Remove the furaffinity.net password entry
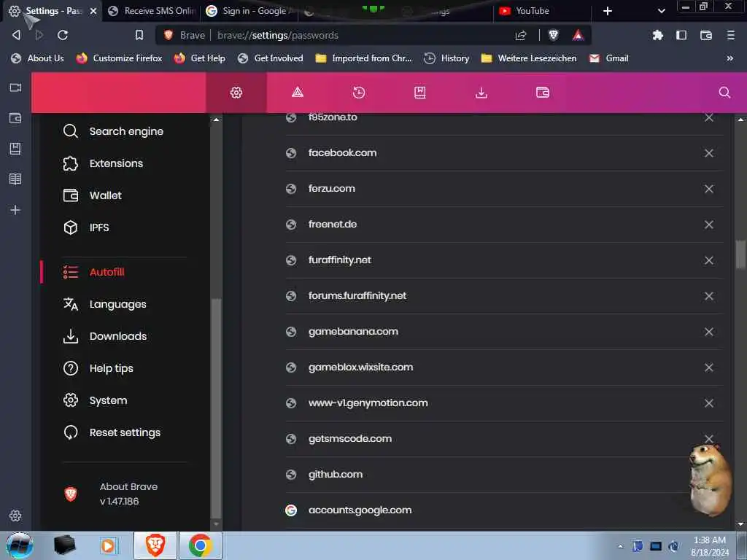Image resolution: width=747 pixels, height=560 pixels. [x=709, y=260]
